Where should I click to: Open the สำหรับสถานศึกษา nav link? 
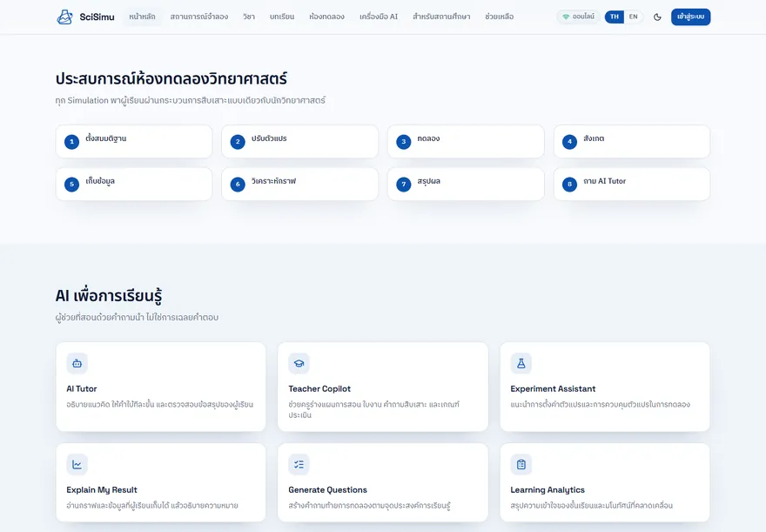[441, 17]
